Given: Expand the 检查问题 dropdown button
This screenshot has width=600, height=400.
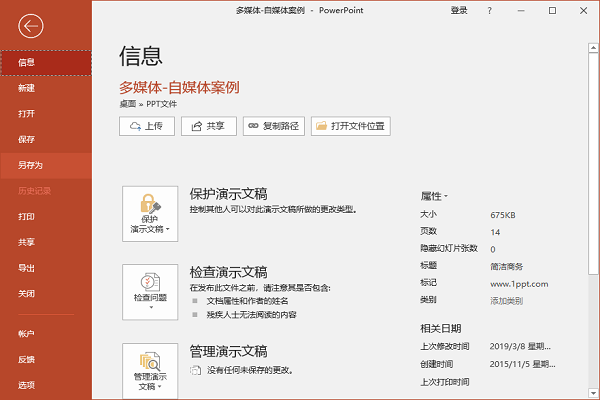Looking at the screenshot, I should (150, 292).
